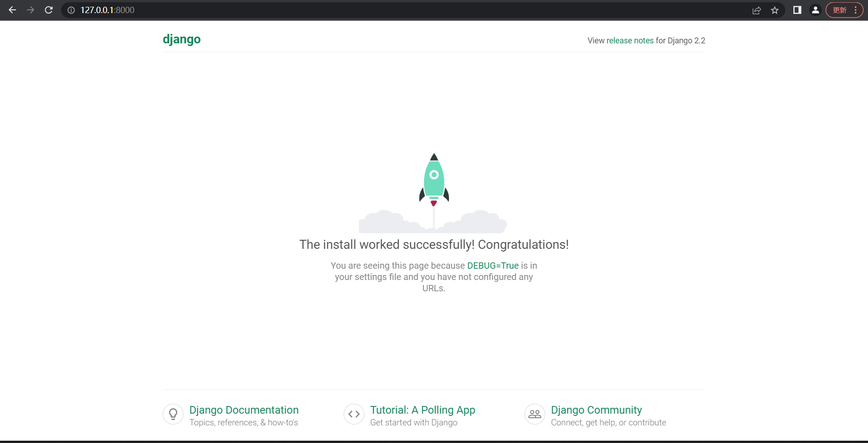Viewport: 868px width, 443px height.
Task: Click the lightbulb documentation icon
Action: click(173, 414)
